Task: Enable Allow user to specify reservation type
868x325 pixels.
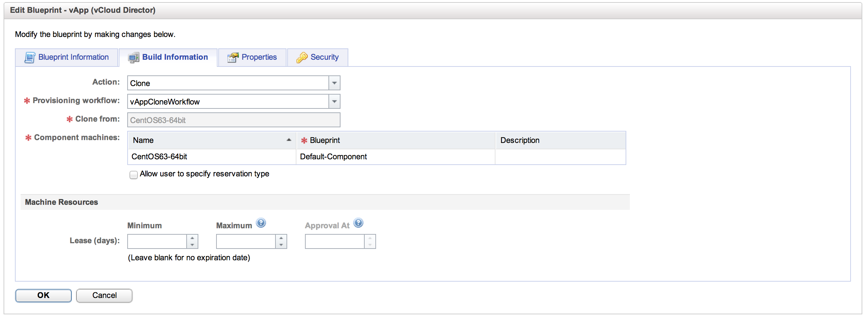Action: click(134, 175)
